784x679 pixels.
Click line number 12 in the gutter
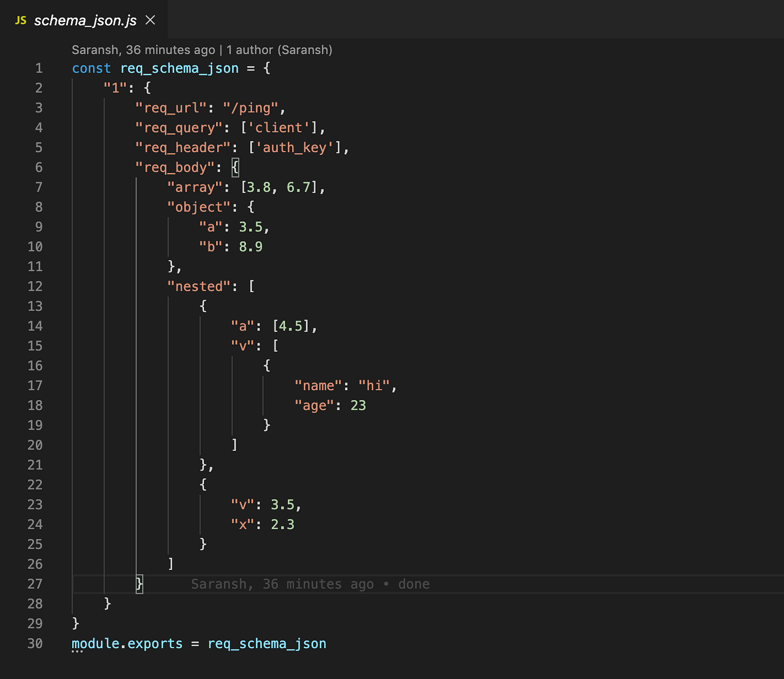click(35, 286)
